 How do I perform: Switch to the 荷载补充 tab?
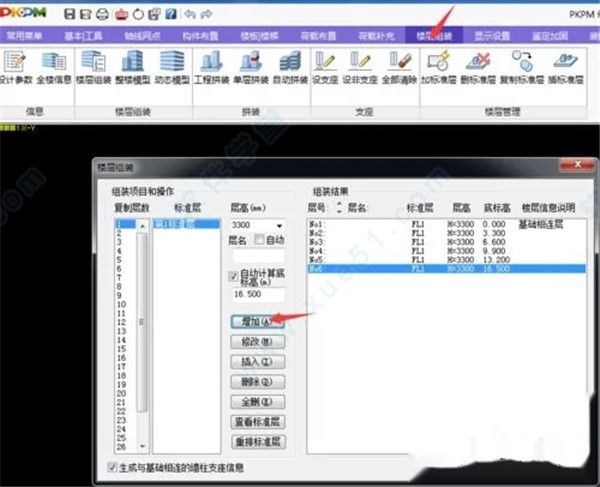point(376,36)
